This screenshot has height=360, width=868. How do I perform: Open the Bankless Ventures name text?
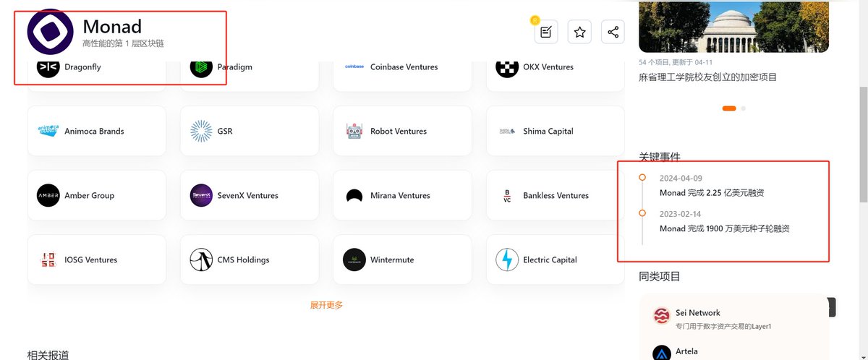tap(556, 195)
